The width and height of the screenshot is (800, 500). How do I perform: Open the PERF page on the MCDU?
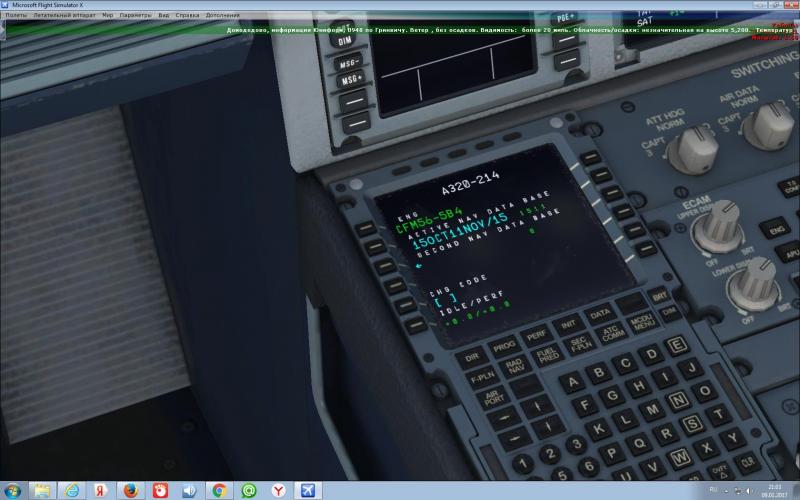[536, 336]
